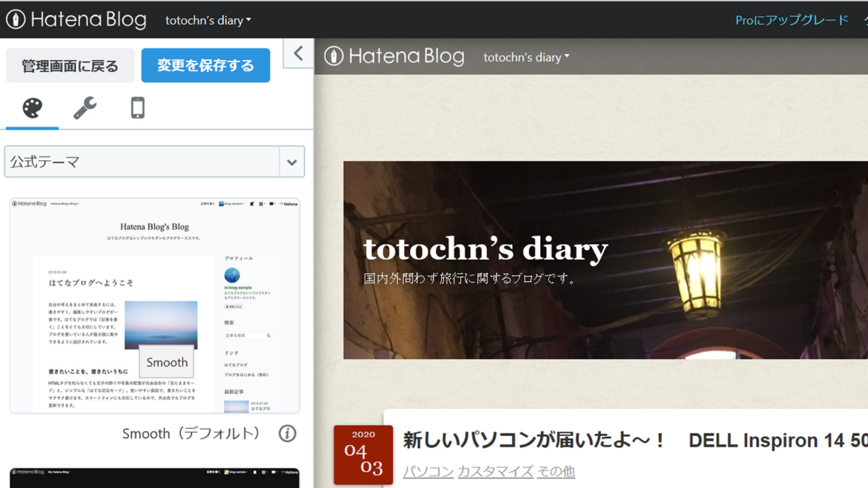Open totochn's diary dropdown in the preview
The height and width of the screenshot is (488, 868).
pos(526,57)
